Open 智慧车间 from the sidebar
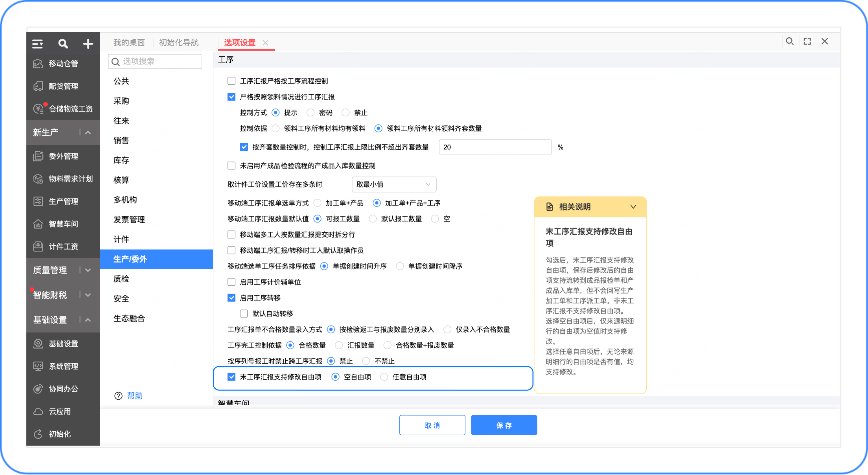 pyautogui.click(x=63, y=224)
